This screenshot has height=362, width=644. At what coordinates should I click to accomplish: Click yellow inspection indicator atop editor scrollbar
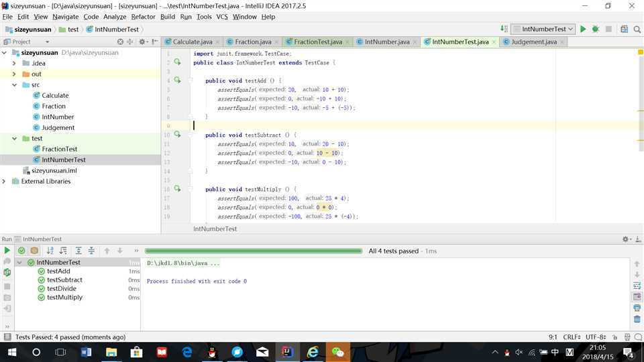tap(640, 52)
